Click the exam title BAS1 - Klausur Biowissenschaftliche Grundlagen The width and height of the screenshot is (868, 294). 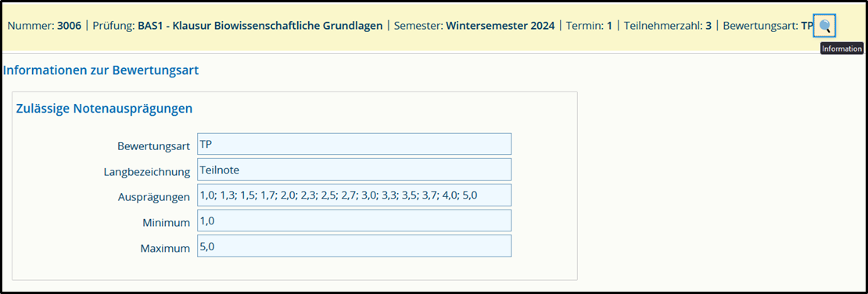(260, 26)
